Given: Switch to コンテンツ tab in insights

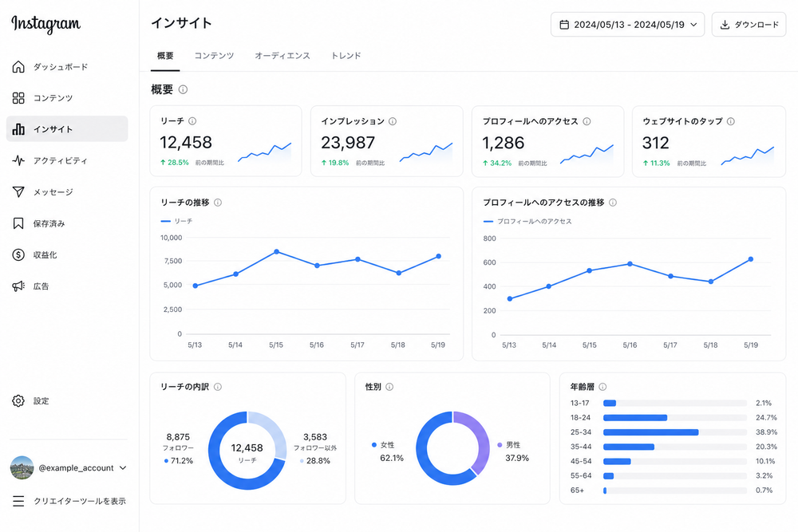Looking at the screenshot, I should 214,56.
